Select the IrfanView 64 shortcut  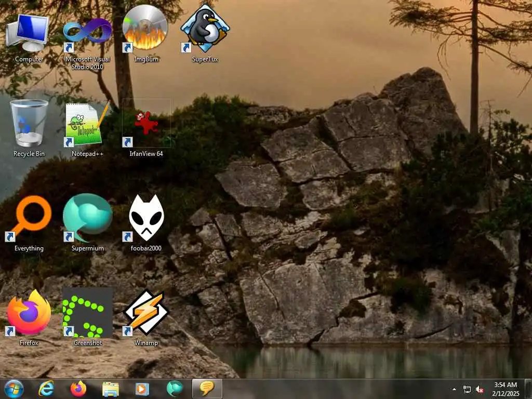[146, 128]
